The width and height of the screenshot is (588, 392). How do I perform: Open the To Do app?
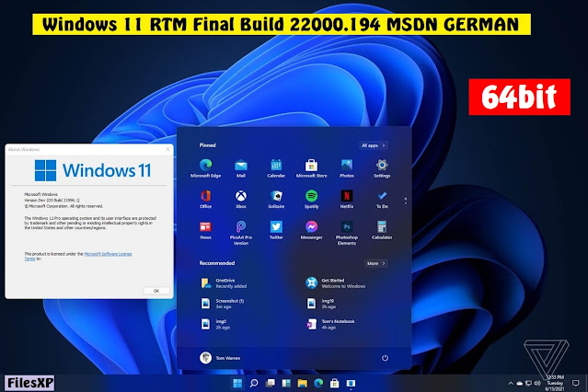pyautogui.click(x=382, y=199)
